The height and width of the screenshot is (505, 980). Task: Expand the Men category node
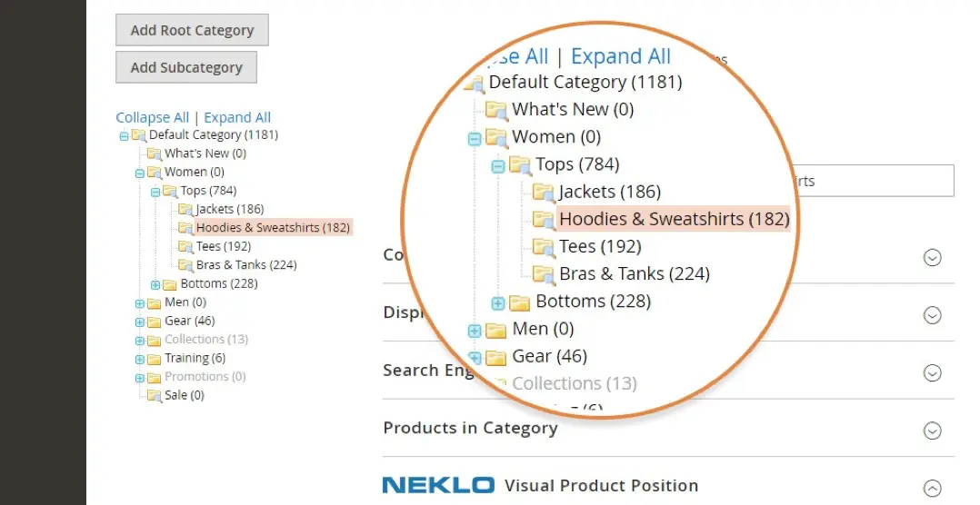(140, 303)
